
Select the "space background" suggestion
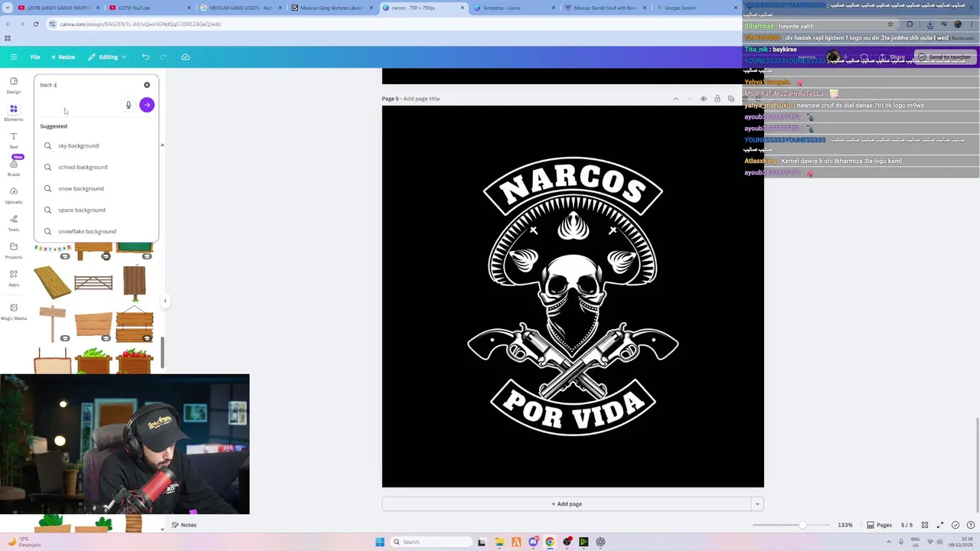point(96,210)
